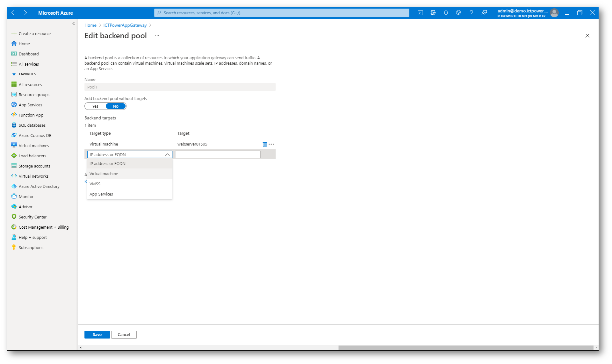
Task: Click the webserver01505 target cell
Action: point(192,144)
